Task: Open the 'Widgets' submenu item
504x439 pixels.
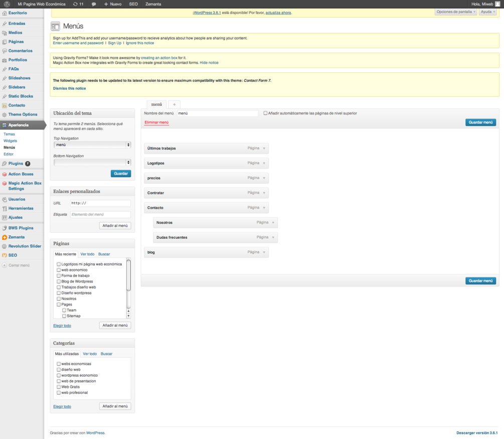Action: 11,141
